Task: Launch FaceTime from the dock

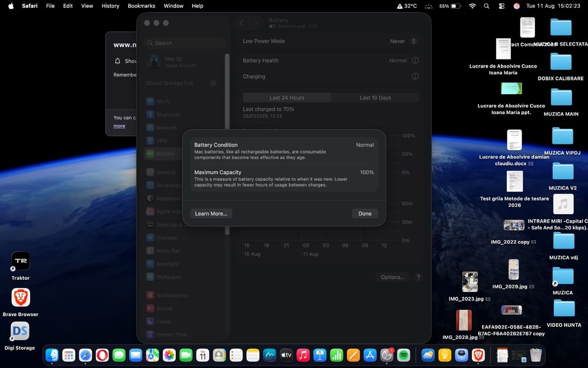Action: click(x=186, y=355)
